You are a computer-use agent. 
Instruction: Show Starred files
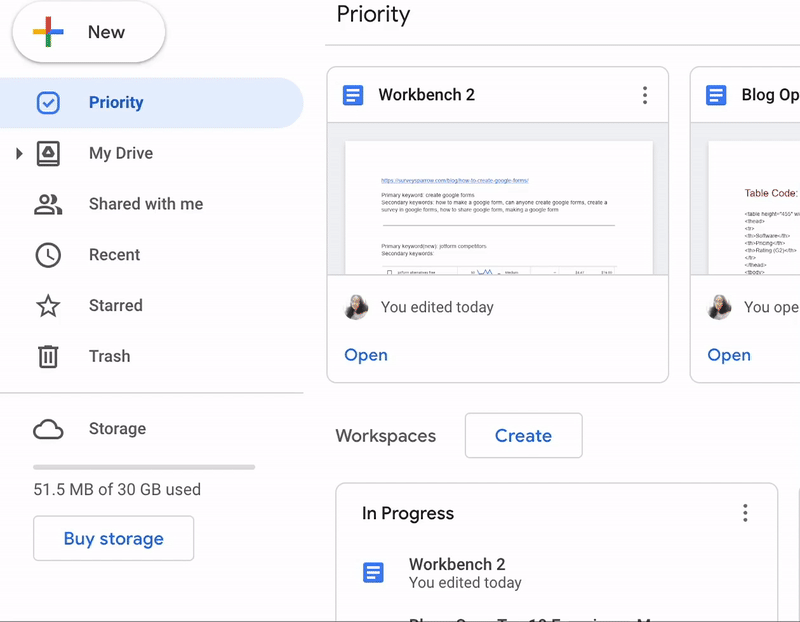point(115,305)
